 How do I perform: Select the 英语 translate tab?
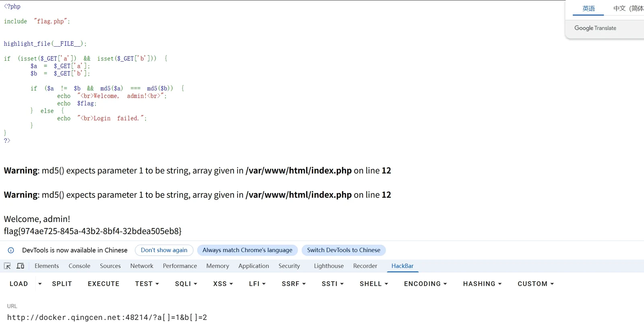(588, 8)
